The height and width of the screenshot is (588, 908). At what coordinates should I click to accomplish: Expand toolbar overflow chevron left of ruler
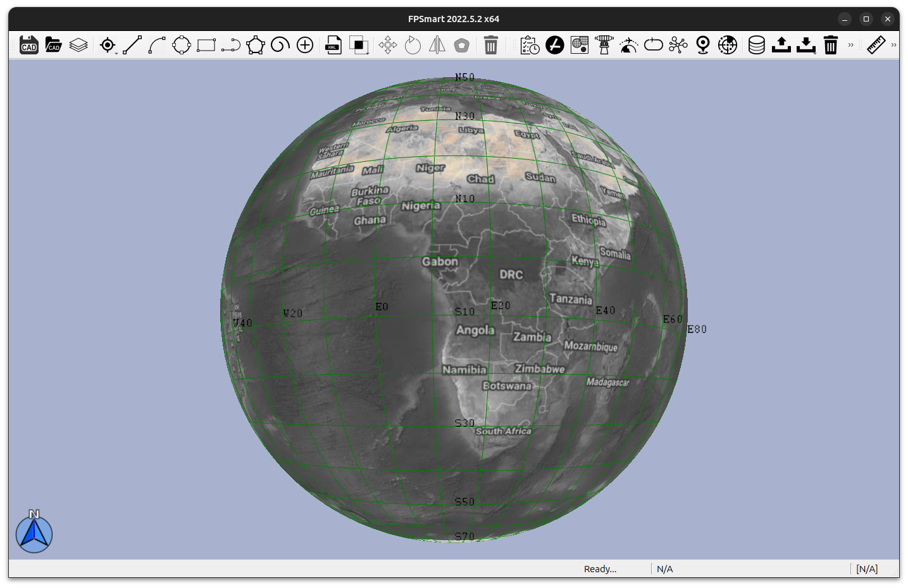tap(851, 45)
